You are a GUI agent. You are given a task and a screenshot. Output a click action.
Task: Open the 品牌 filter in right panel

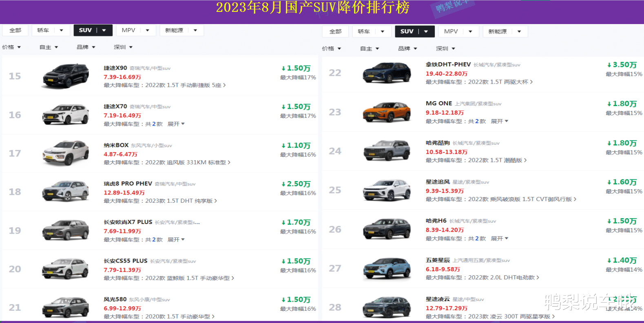click(407, 49)
